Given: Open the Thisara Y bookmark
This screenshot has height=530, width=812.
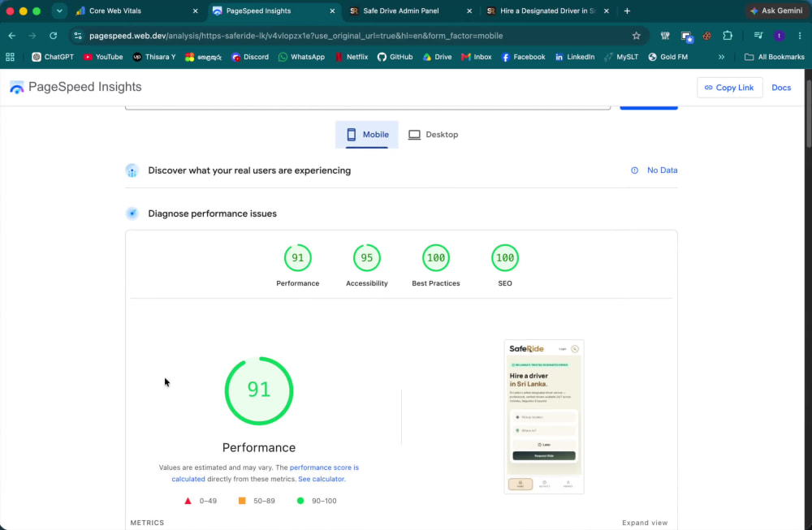Looking at the screenshot, I should click(x=154, y=57).
